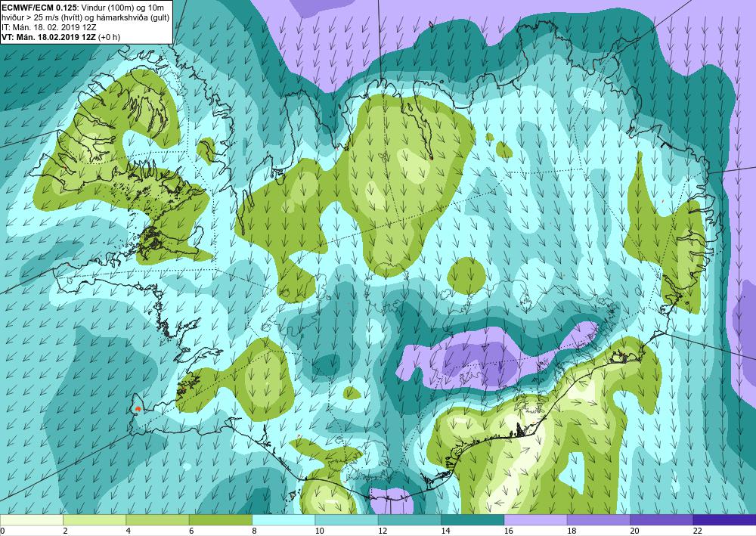Screen dimensions: 756x536
Task: Click the 0–2 m/s pale cream legend swatch
Action: coord(31,519)
